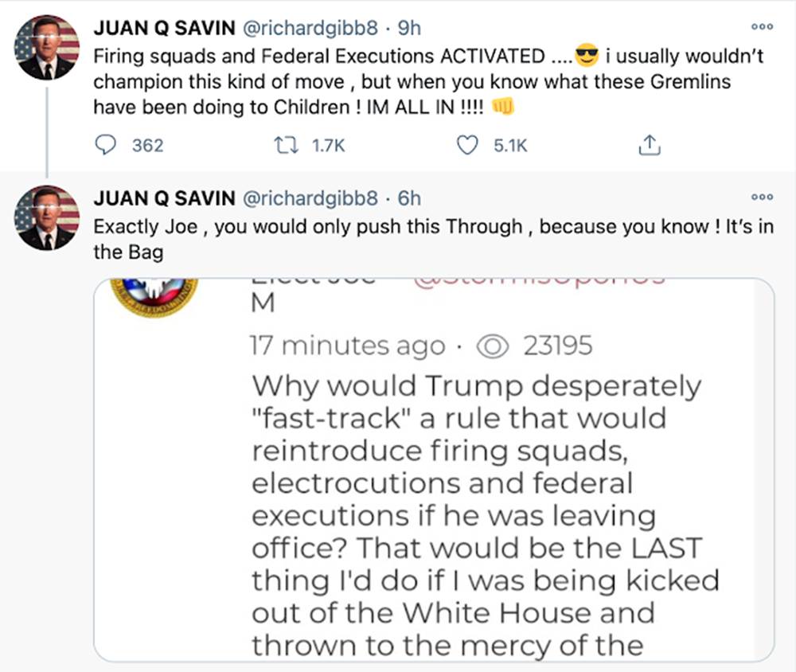This screenshot has width=796, height=672.
Task: Click the 362 reply count
Action: point(147,145)
